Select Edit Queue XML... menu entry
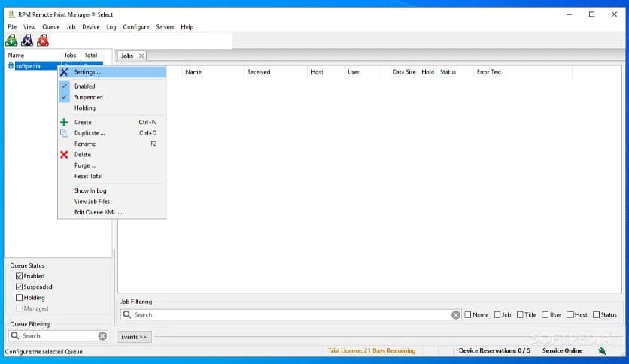Screen dimensions: 629x364 [112, 212]
